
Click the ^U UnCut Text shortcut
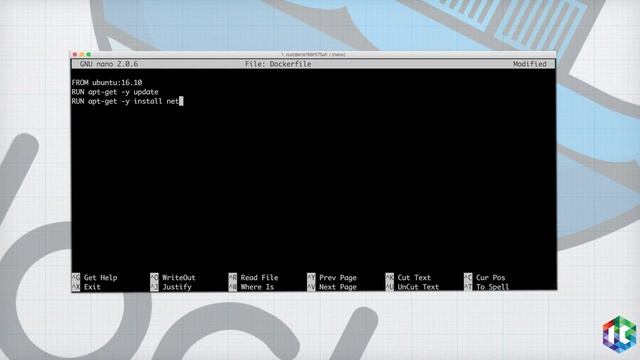click(412, 287)
